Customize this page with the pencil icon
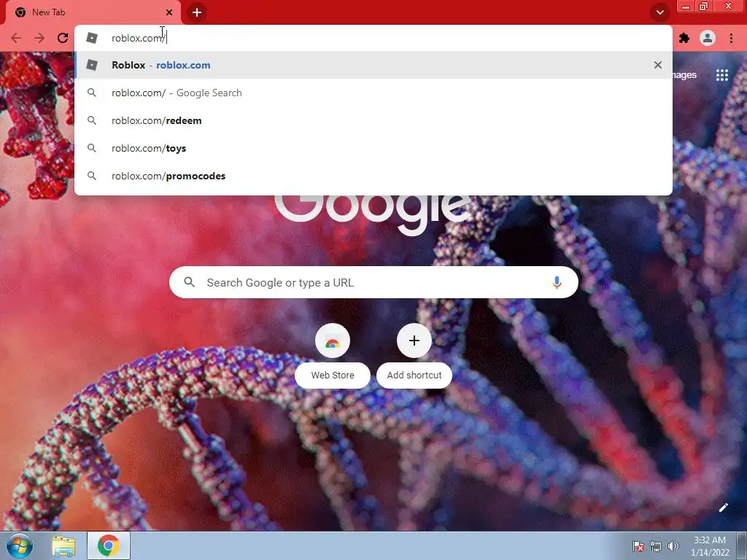The height and width of the screenshot is (560, 747). (x=723, y=507)
